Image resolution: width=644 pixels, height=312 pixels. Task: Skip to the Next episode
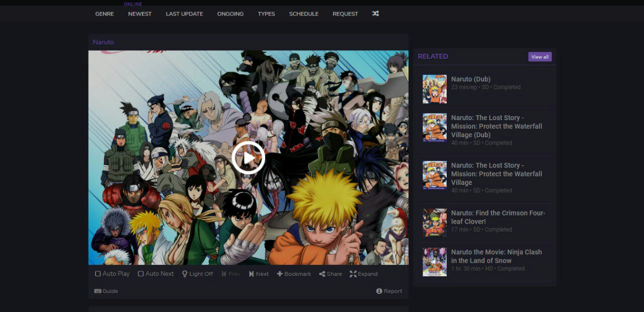pyautogui.click(x=259, y=274)
